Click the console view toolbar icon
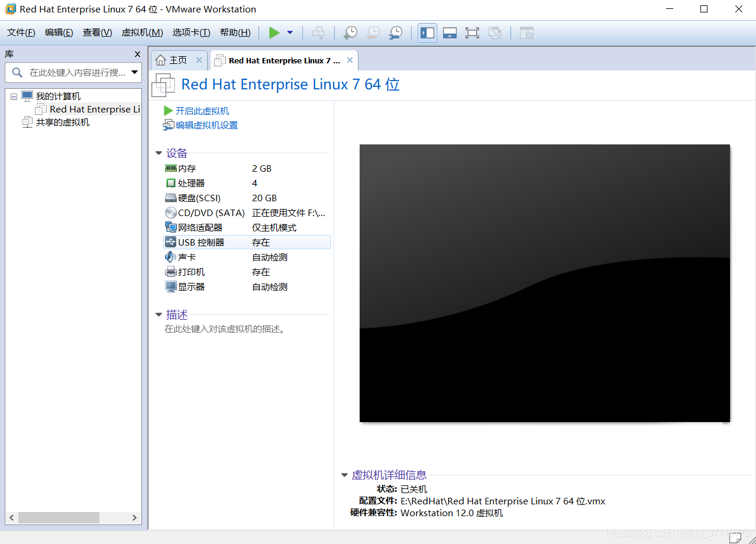Image resolution: width=756 pixels, height=544 pixels. [526, 33]
